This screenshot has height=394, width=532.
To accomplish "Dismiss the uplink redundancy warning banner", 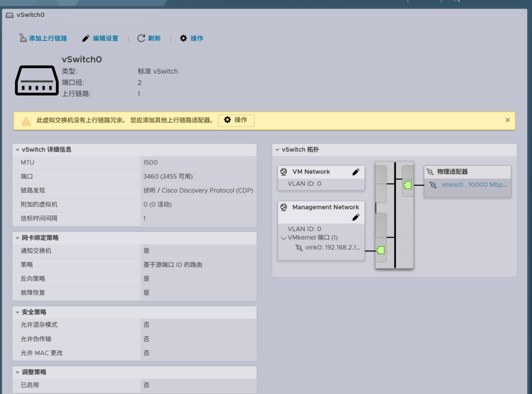I will pos(508,120).
